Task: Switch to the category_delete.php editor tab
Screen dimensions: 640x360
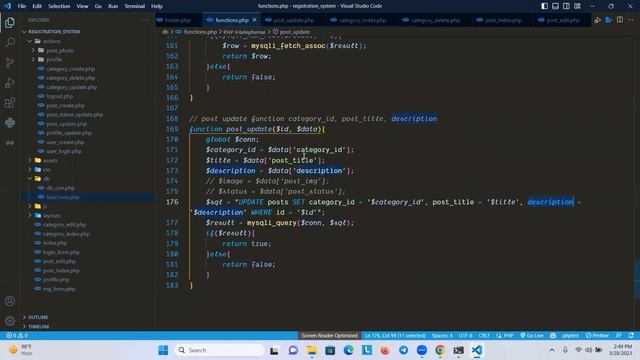Action: coord(435,20)
